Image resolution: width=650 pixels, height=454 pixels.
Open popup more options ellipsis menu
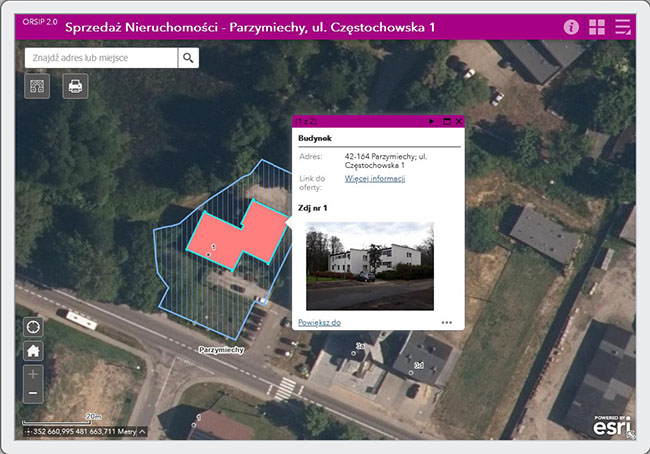[446, 323]
